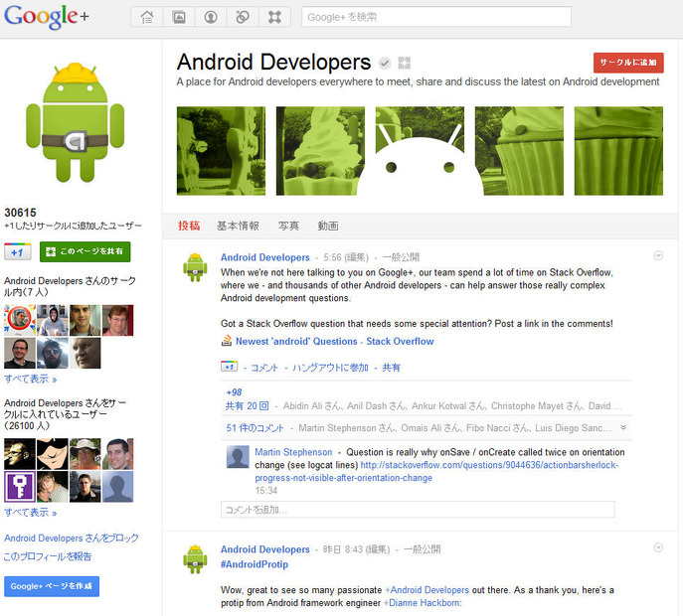
Task: Click the 共有 20 回 link
Action: (247, 406)
